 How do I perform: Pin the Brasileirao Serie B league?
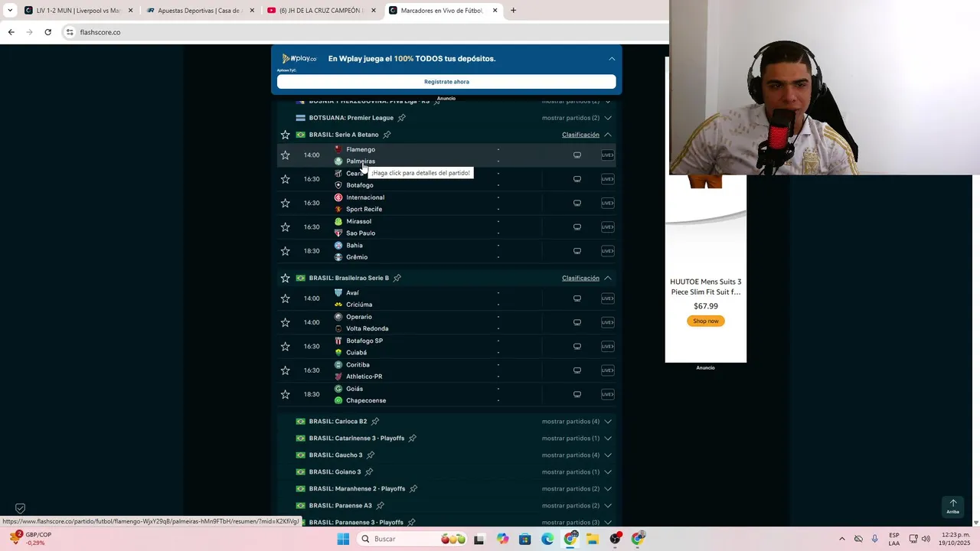[x=397, y=278]
